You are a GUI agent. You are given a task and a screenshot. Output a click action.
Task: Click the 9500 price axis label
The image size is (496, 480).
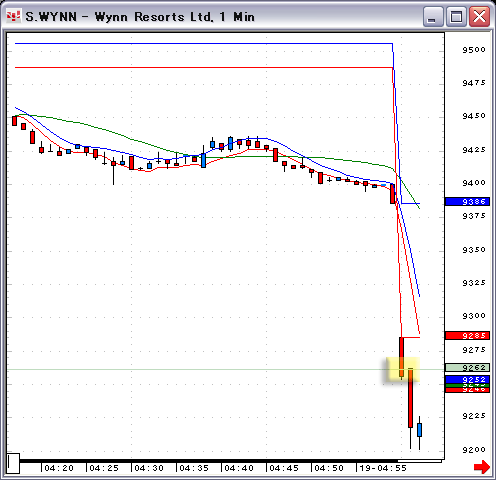pos(474,50)
